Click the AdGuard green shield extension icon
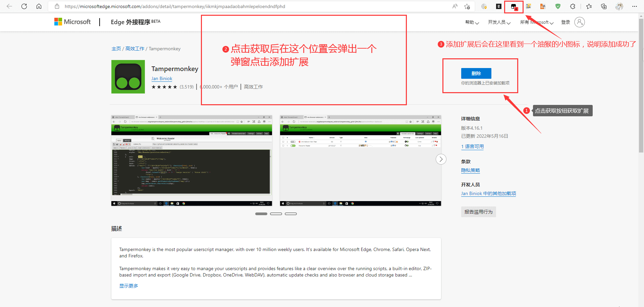Viewport: 644px width, 307px height. tap(558, 6)
